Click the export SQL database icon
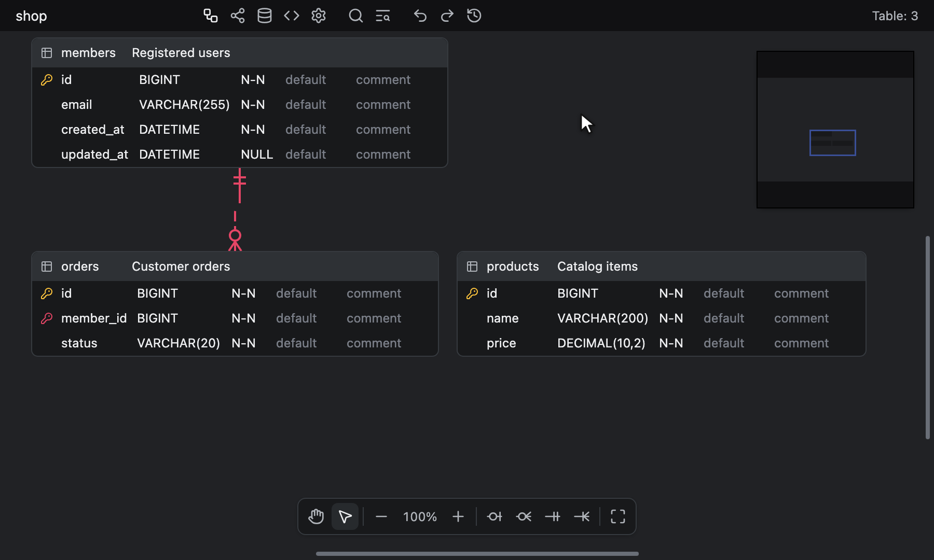The width and height of the screenshot is (934, 560). point(265,16)
